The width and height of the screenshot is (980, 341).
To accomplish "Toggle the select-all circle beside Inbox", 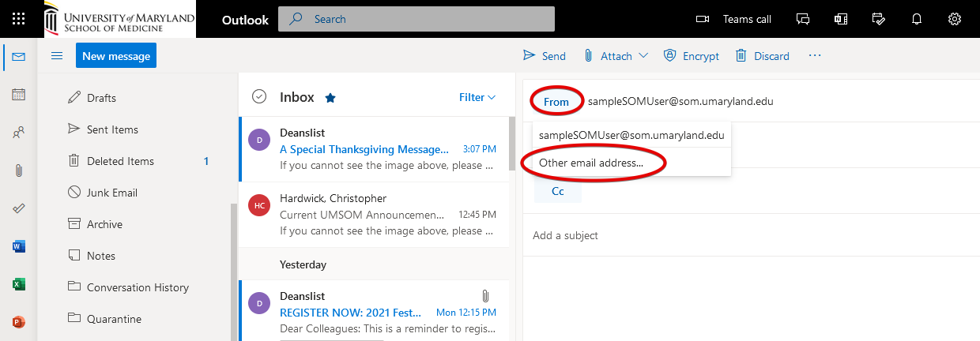I will 258,97.
